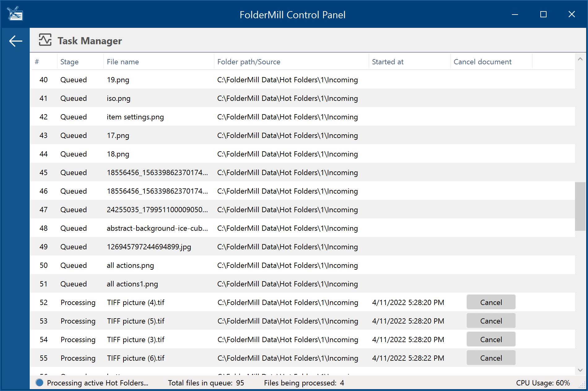Click TIFF picture (3).tif file name

click(136, 339)
